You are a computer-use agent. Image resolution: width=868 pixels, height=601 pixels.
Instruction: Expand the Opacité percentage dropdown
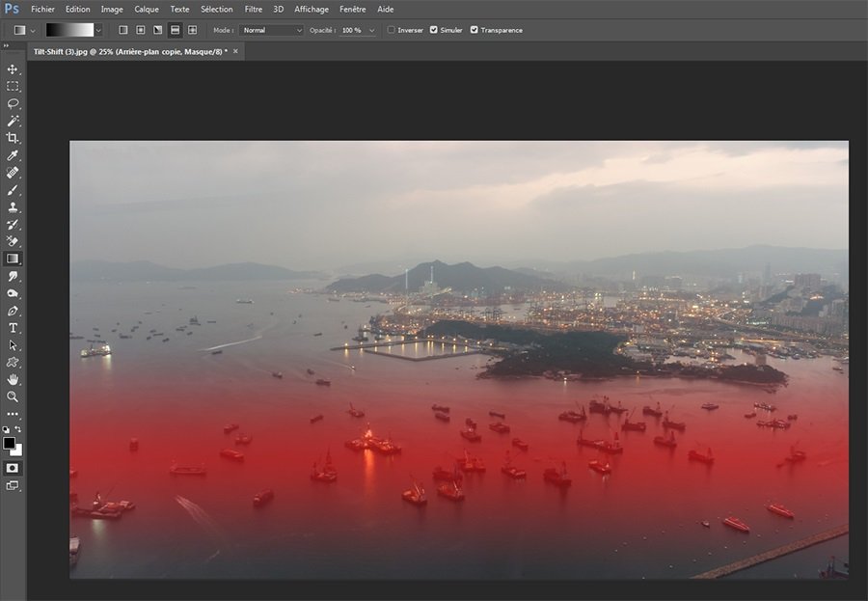[x=371, y=30]
